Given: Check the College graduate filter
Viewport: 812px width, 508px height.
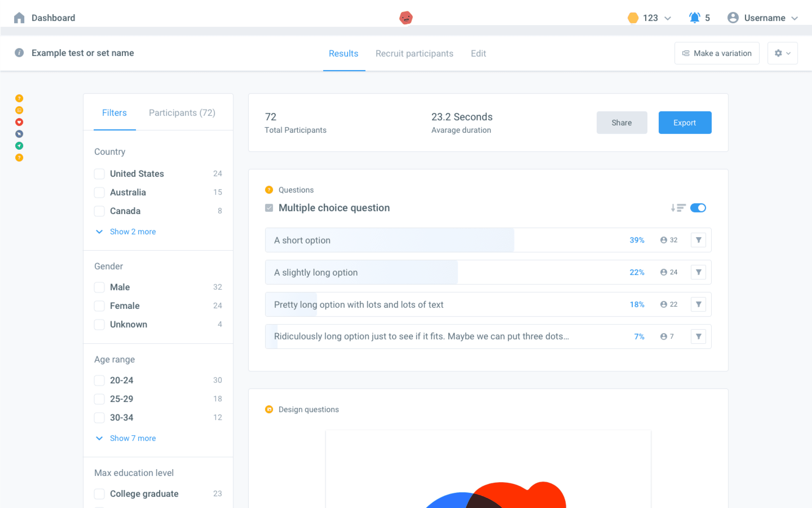Looking at the screenshot, I should pos(99,494).
